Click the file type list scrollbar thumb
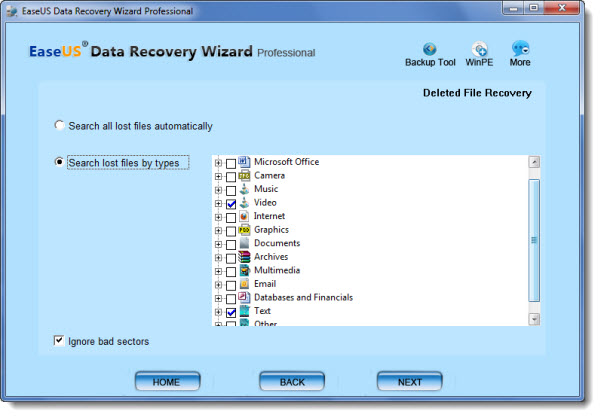The image size is (600, 417). 534,240
